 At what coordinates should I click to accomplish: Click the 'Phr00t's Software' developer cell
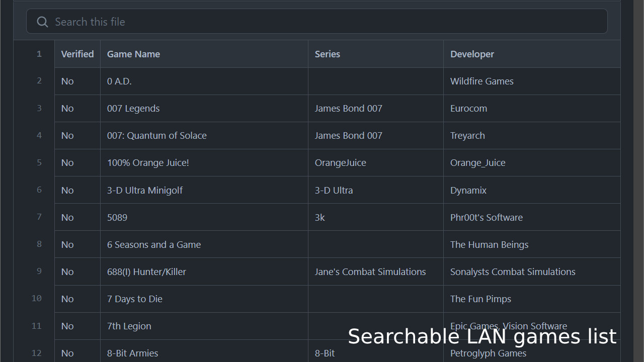pos(486,218)
